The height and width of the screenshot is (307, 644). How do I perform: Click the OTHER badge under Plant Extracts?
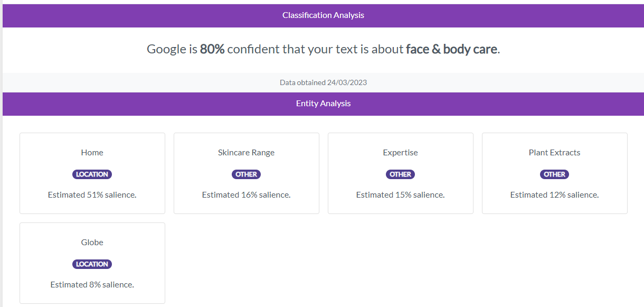[x=555, y=174]
